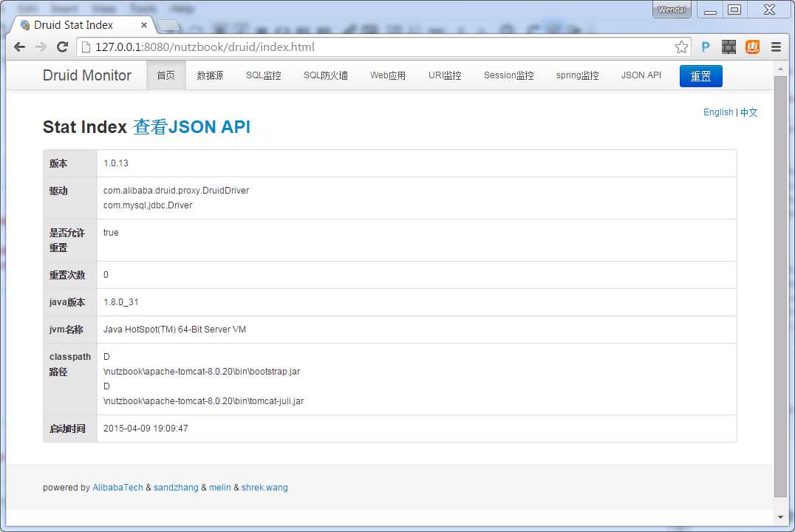This screenshot has width=795, height=532.
Task: Click the start time 2015-04-09 19:09:47
Action: [x=146, y=429]
